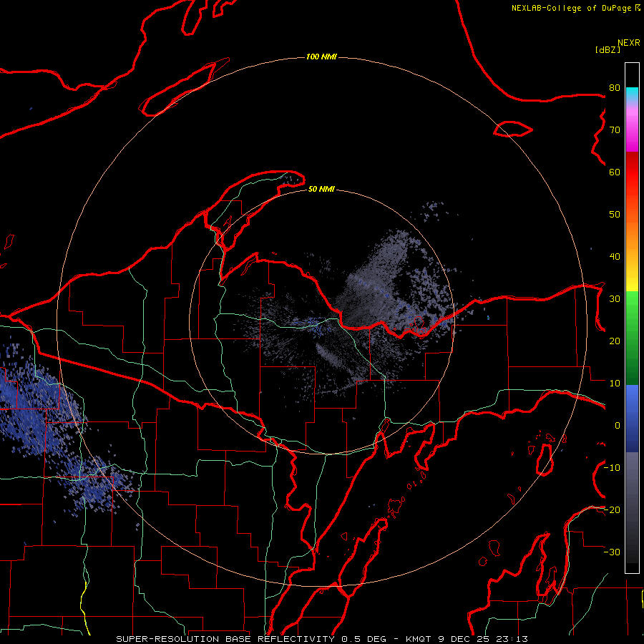This screenshot has height=644, width=644.
Task: Click the 40 dBZ scale value
Action: [615, 257]
